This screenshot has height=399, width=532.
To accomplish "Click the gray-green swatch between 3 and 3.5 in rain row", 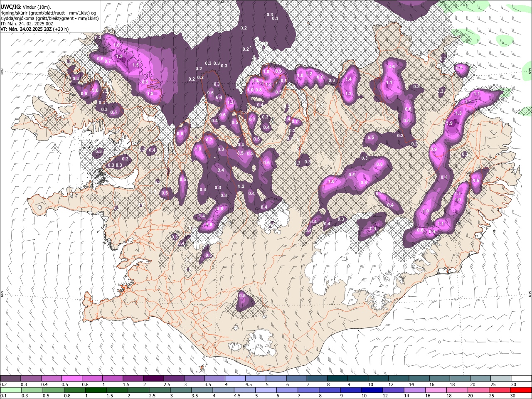I will pyautogui.click(x=181, y=390).
